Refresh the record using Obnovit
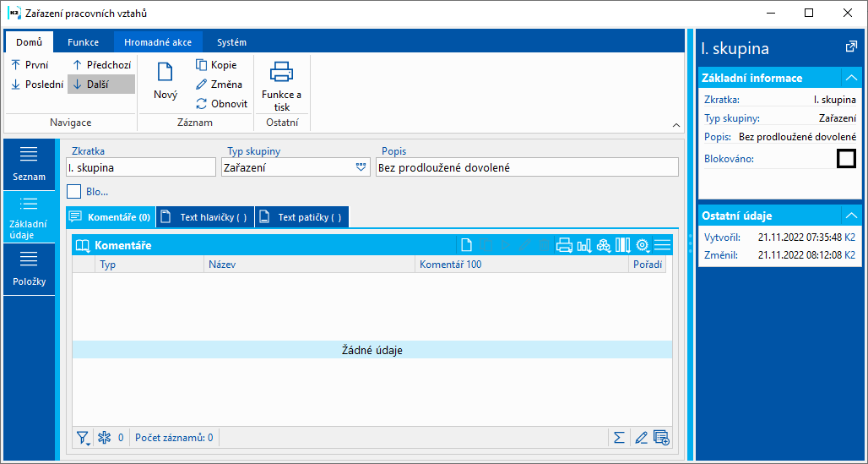 (221, 104)
